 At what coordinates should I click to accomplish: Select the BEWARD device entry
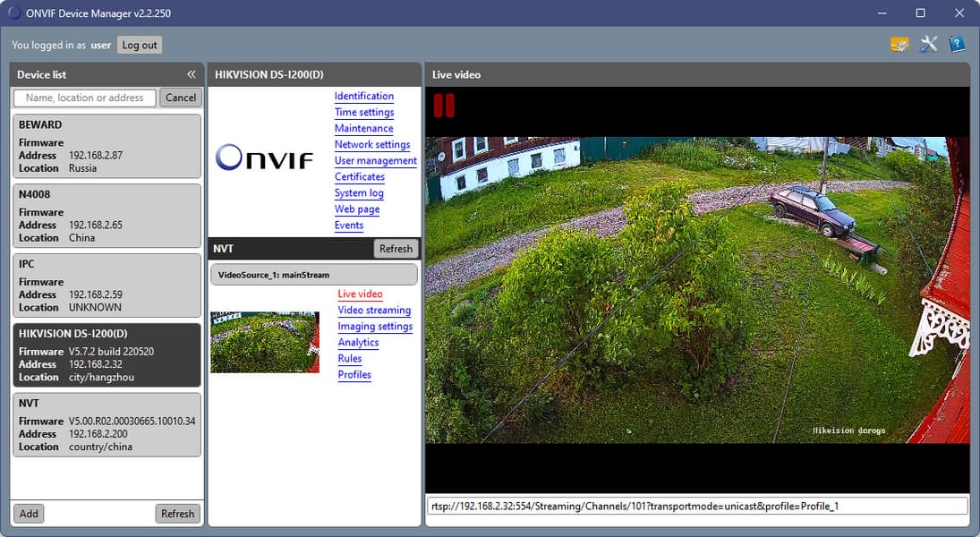pyautogui.click(x=107, y=146)
